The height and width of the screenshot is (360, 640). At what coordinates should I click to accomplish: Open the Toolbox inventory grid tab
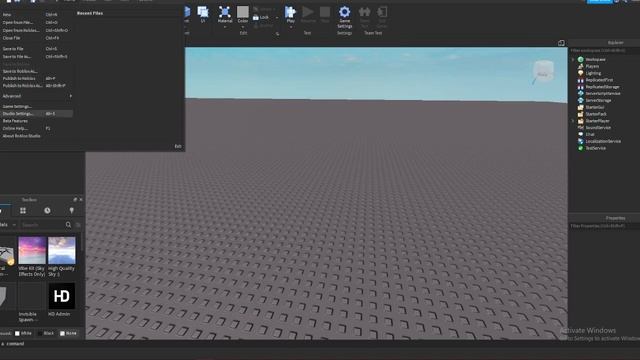[23, 211]
